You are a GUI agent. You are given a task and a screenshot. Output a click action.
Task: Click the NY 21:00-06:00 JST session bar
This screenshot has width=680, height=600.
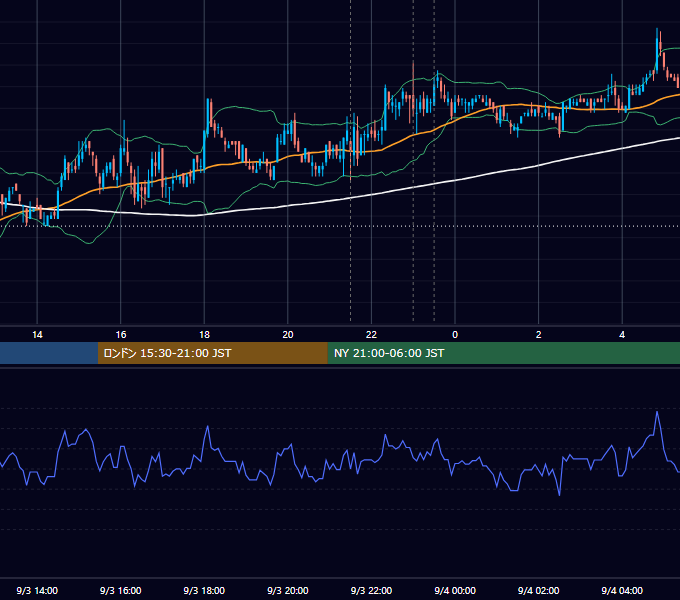coord(503,353)
